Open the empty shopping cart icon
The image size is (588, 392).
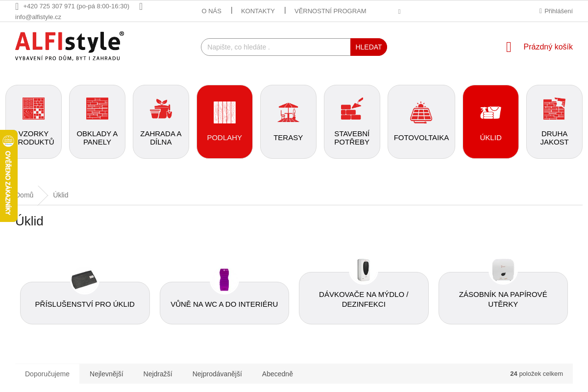tap(509, 47)
